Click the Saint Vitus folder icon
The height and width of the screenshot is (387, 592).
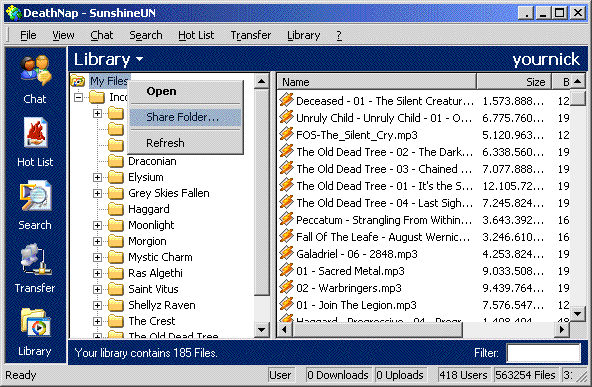(x=116, y=289)
